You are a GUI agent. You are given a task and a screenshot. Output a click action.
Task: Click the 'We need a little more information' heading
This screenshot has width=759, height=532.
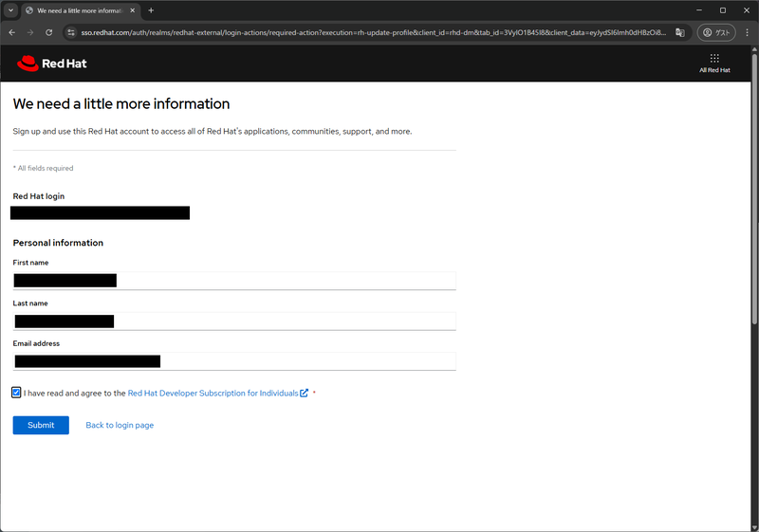(121, 104)
